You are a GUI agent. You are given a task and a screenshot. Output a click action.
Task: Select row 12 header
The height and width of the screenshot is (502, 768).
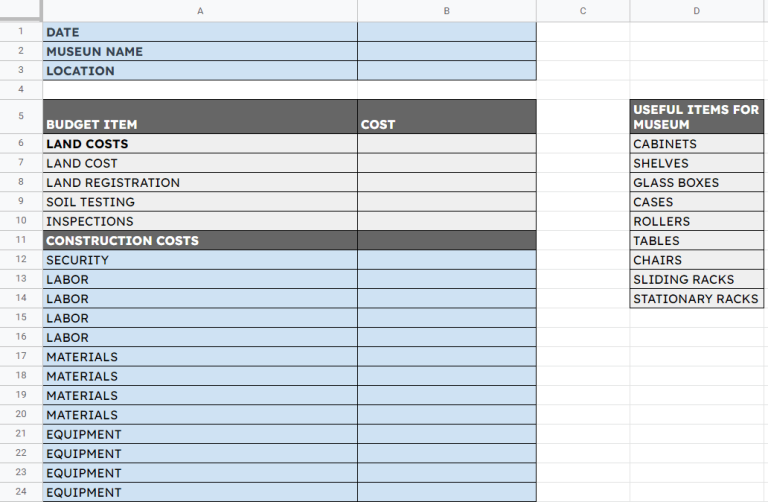coord(21,259)
